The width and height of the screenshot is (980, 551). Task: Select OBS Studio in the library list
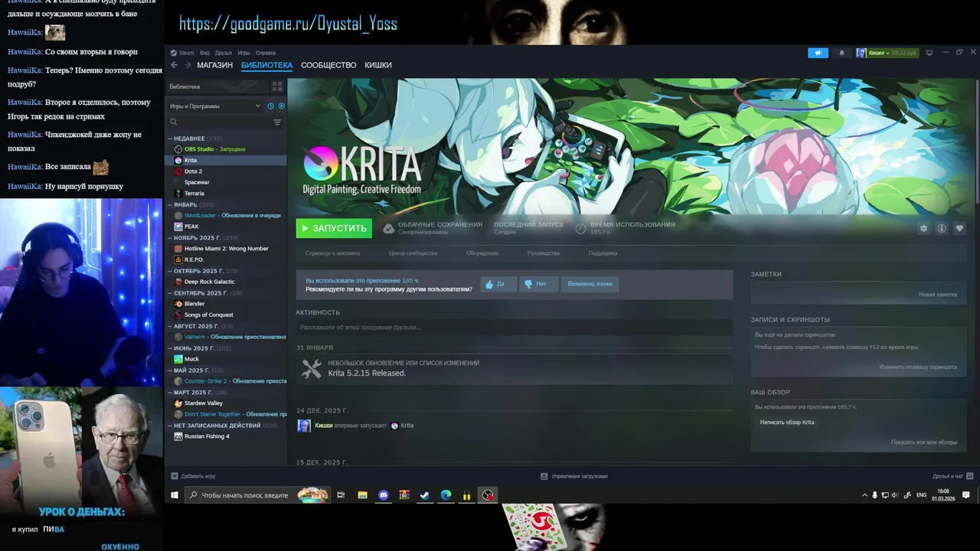tap(226, 149)
